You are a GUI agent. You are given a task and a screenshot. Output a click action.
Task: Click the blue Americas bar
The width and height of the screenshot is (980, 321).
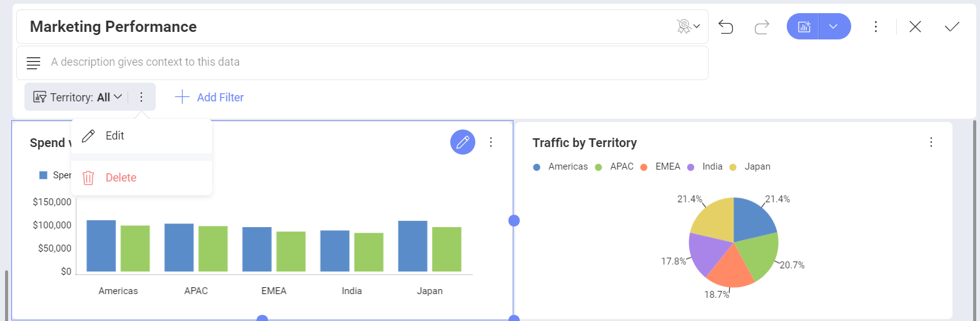[x=101, y=246]
